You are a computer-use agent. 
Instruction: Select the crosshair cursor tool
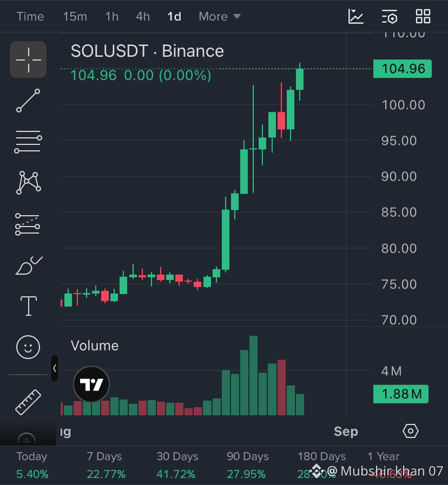(28, 59)
